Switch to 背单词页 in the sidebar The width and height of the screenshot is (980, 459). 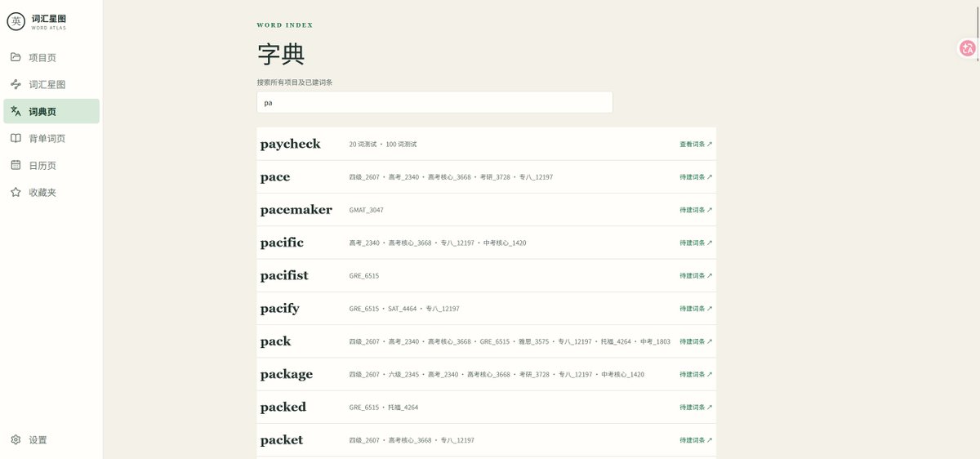(51, 138)
